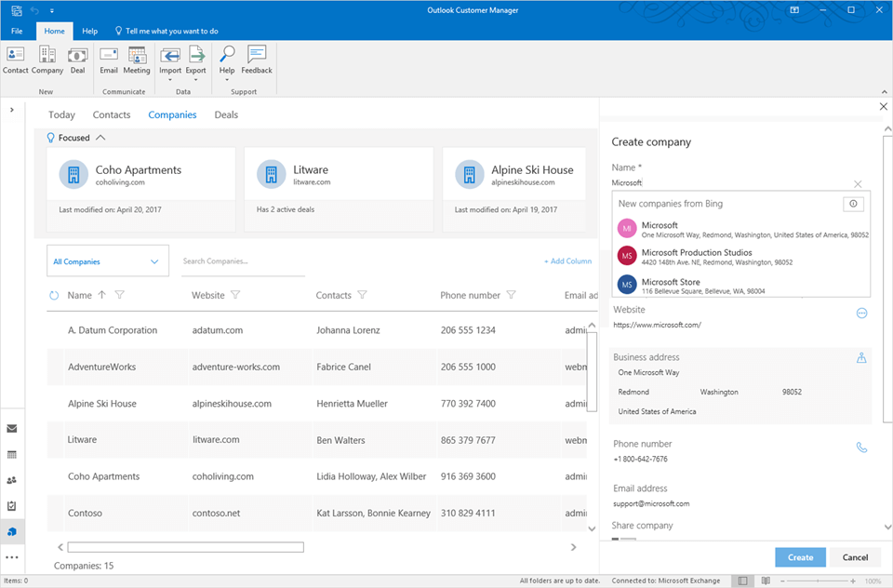Screen dimensions: 893x588
Task: Click the Cancel button
Action: [855, 557]
